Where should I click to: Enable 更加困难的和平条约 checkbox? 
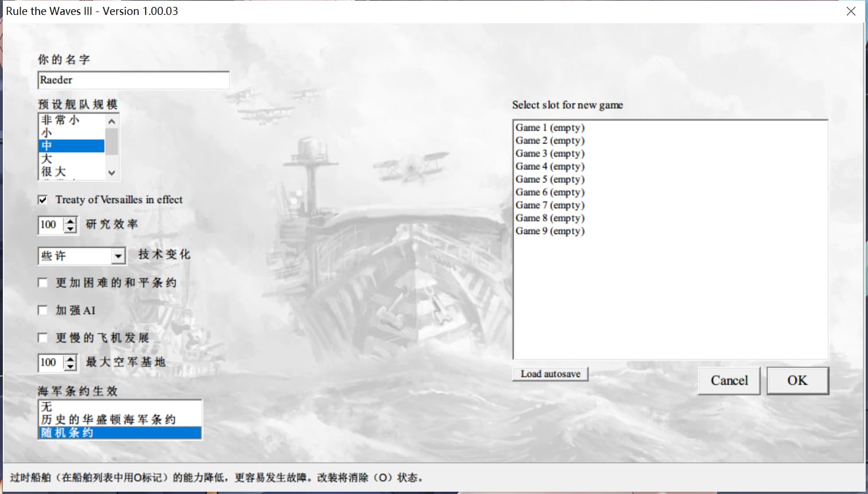click(x=42, y=282)
